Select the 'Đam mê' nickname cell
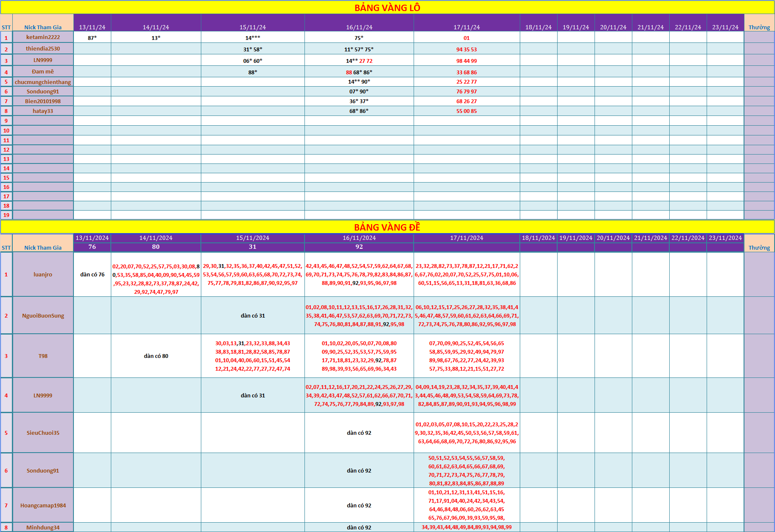The image size is (775, 532). (x=43, y=71)
